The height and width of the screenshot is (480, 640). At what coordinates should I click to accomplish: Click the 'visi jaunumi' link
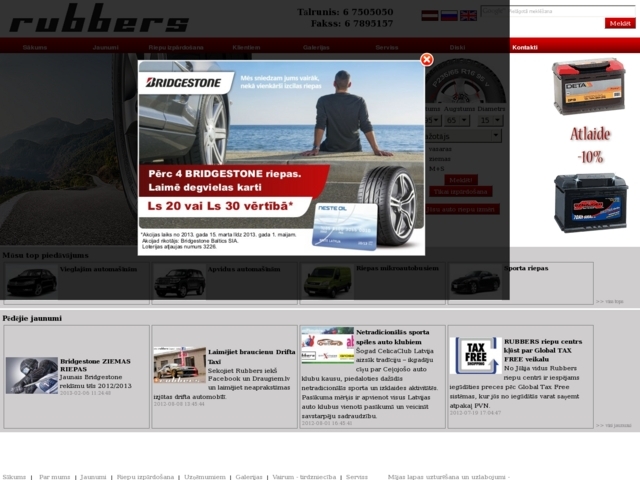613,425
